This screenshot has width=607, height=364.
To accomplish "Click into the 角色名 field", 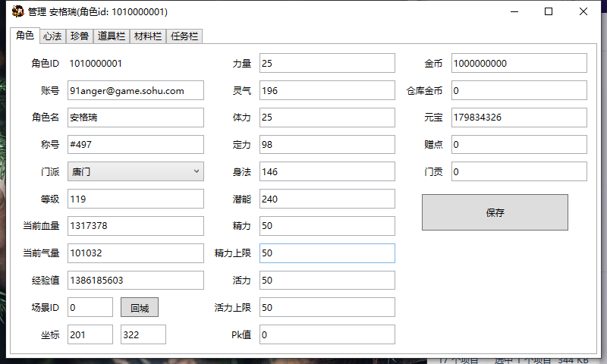I will pos(136,118).
